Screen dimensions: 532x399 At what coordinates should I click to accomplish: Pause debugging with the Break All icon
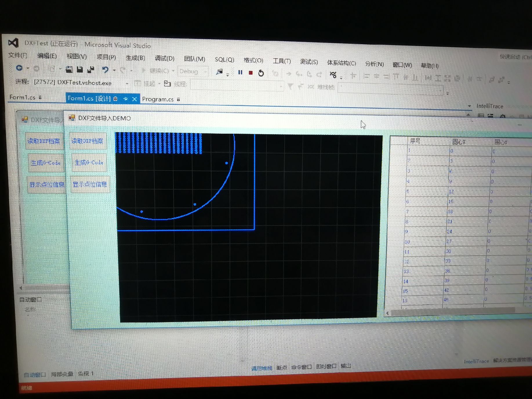240,72
